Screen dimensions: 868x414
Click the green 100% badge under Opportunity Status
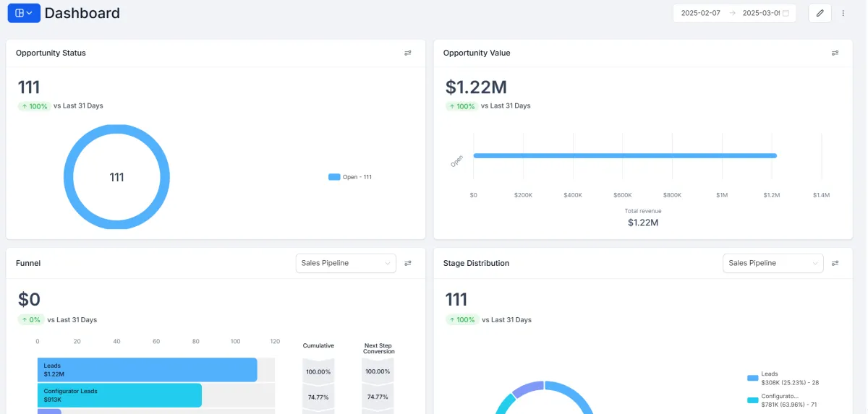pyautogui.click(x=33, y=106)
